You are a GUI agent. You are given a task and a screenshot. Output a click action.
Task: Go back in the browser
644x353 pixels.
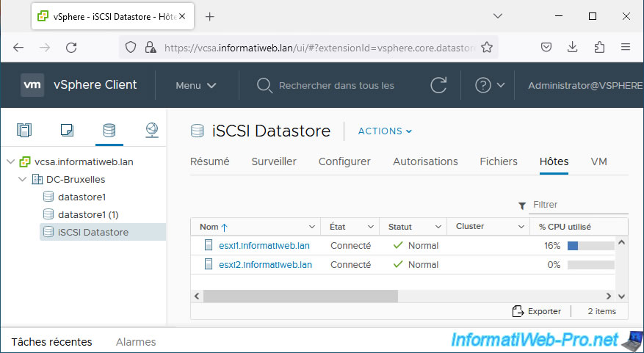click(18, 48)
